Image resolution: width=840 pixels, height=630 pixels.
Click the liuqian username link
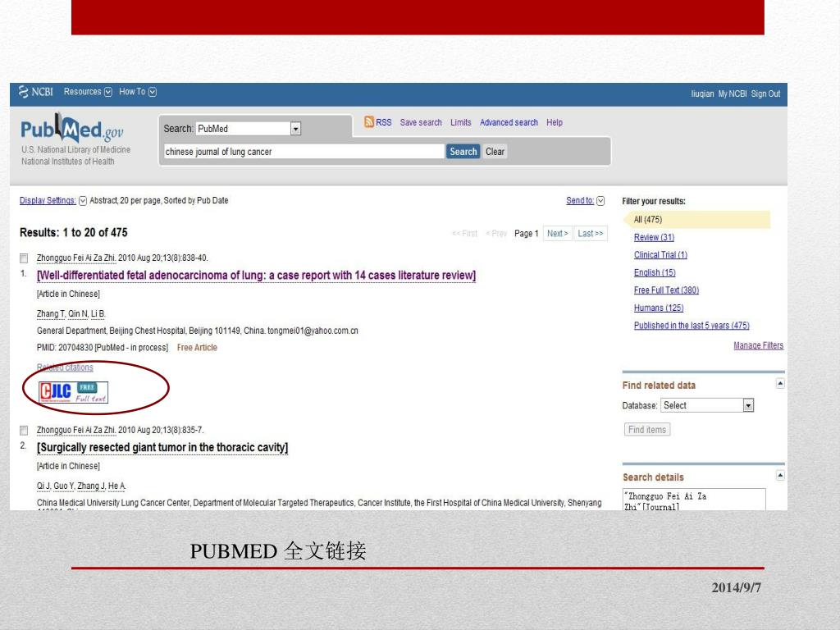coord(702,94)
